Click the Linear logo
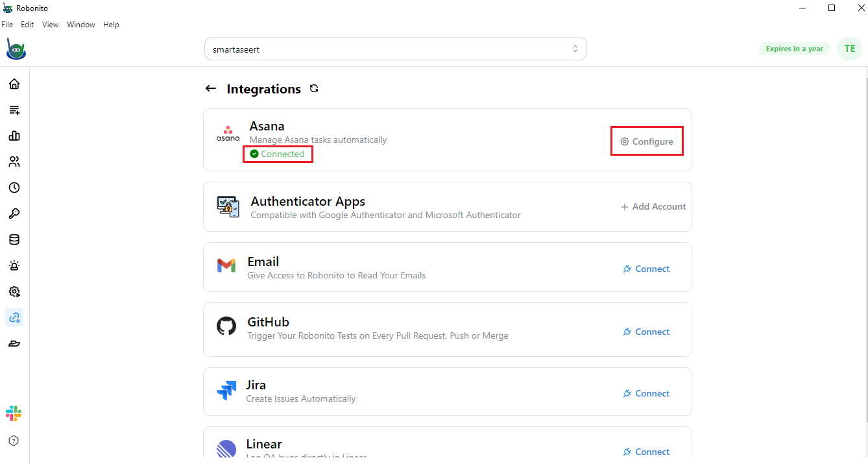Viewport: 868px width, 464px height. 226,449
